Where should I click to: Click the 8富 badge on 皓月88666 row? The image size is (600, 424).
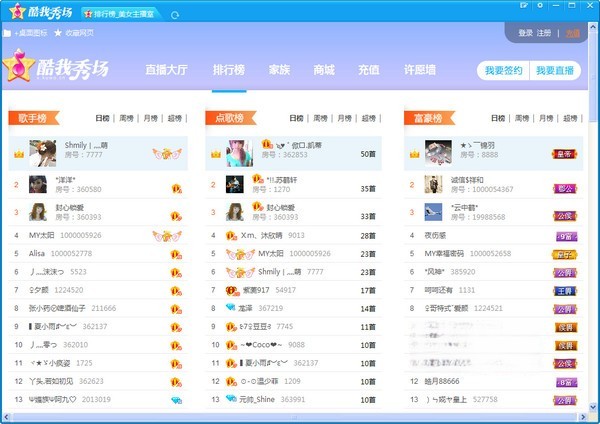(x=566, y=382)
